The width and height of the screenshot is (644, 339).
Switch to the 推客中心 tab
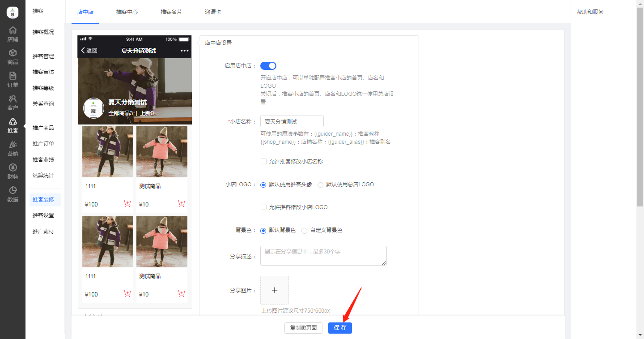pos(127,12)
